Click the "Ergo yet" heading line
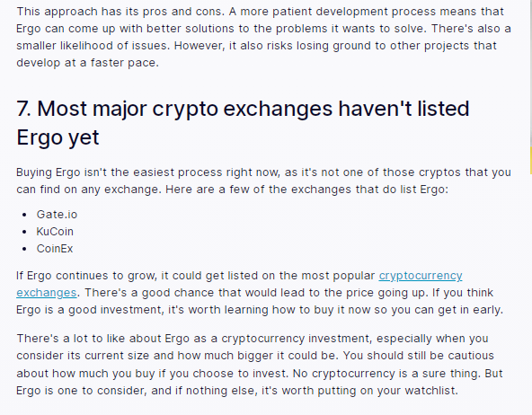The image size is (532, 415). click(58, 137)
